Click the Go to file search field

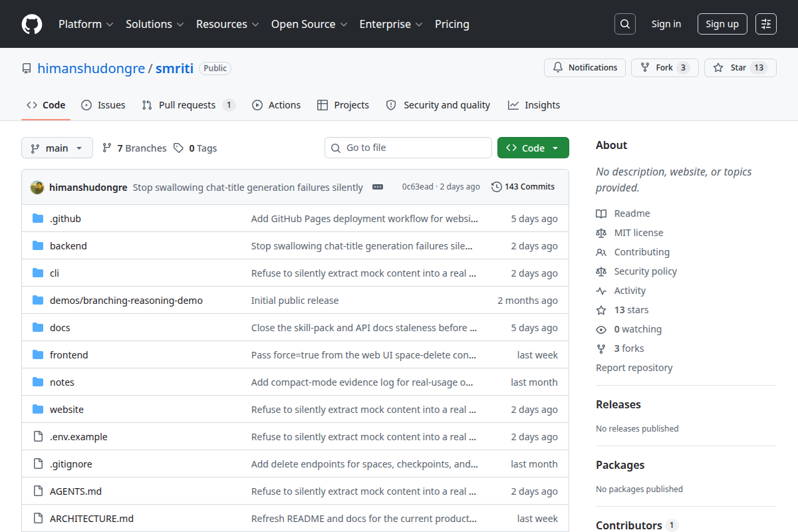pyautogui.click(x=408, y=148)
